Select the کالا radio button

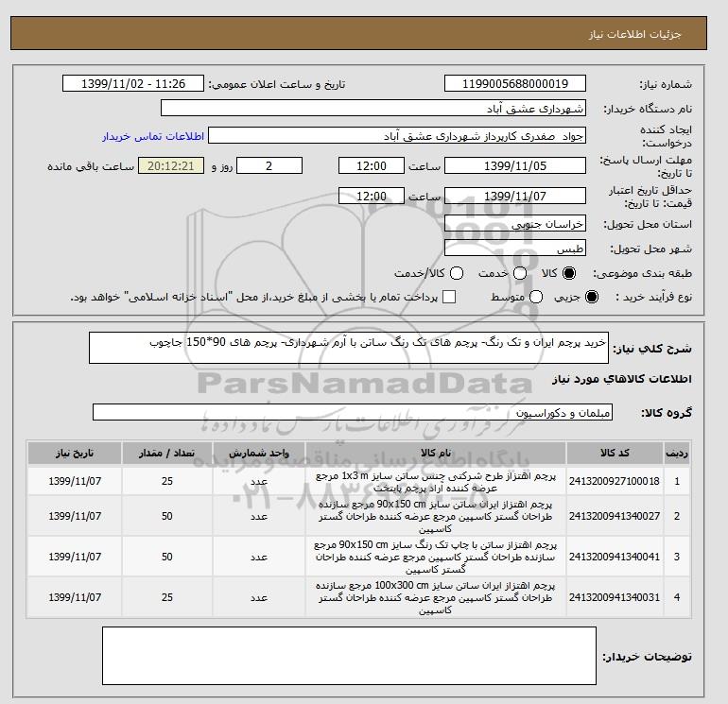click(x=569, y=273)
